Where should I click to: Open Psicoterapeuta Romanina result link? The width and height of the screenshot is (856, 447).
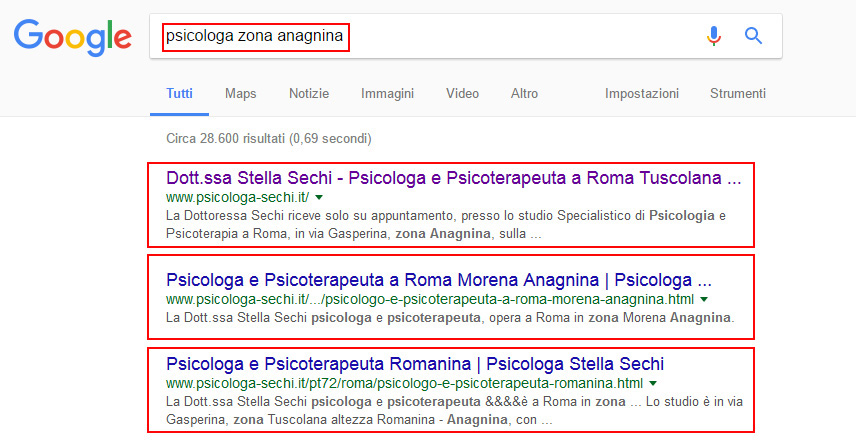coord(415,363)
